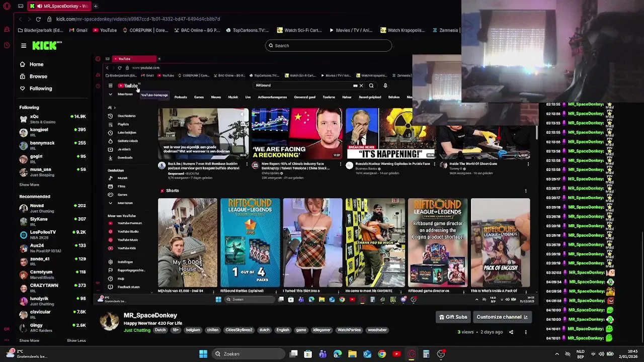Open the Windows Start menu
The width and height of the screenshot is (644, 362).
(x=203, y=354)
